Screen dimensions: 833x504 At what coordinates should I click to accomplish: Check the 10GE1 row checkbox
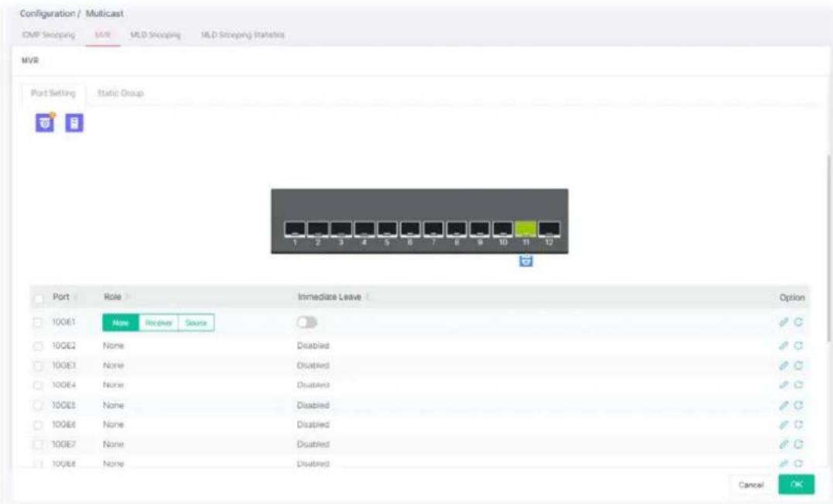point(38,322)
